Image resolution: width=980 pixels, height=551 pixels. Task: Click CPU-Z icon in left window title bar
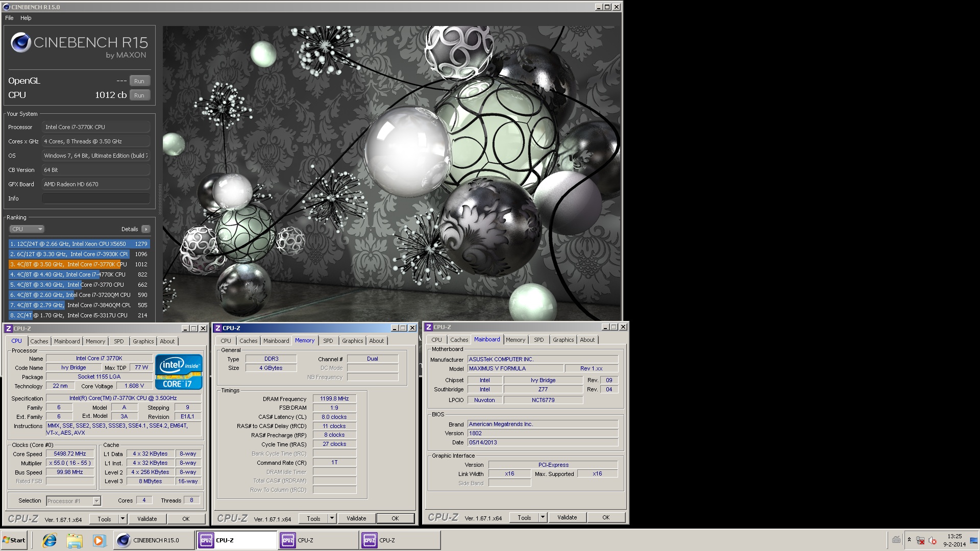pos(9,329)
